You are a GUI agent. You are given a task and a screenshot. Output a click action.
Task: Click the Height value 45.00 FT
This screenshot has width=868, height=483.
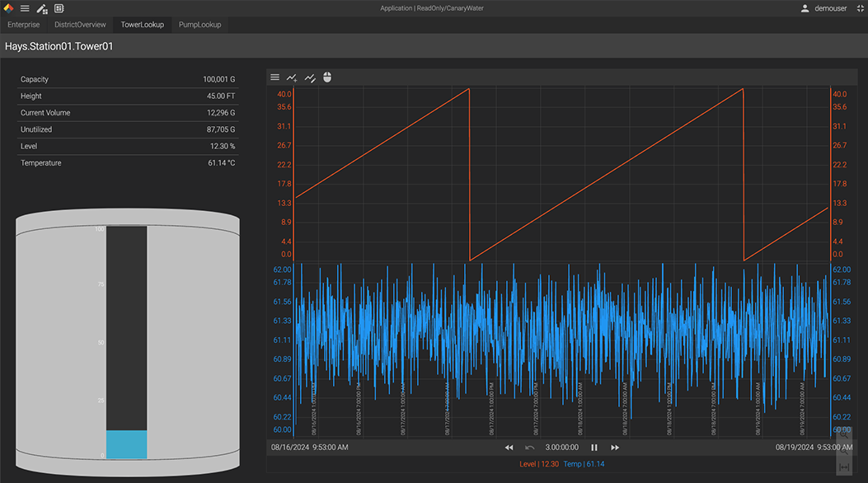pos(221,96)
